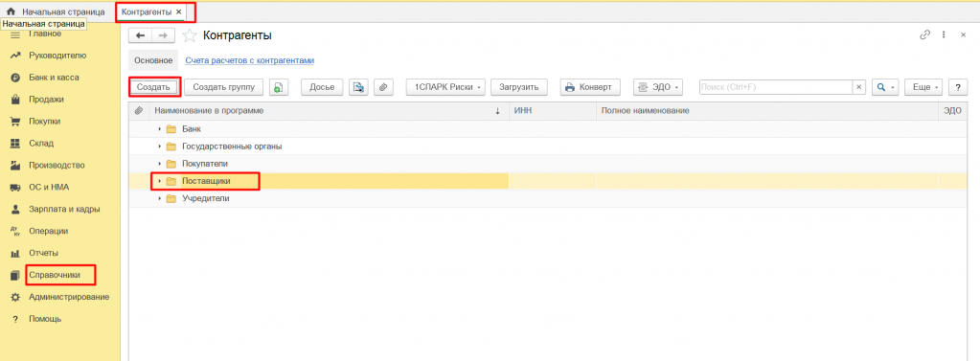
Task: Open the Отчеты section
Action: click(44, 253)
